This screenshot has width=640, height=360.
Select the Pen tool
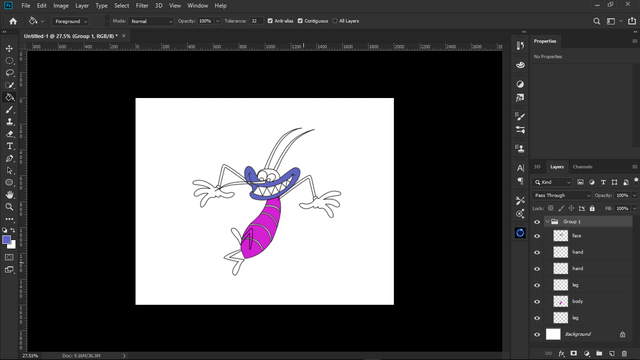(x=9, y=158)
